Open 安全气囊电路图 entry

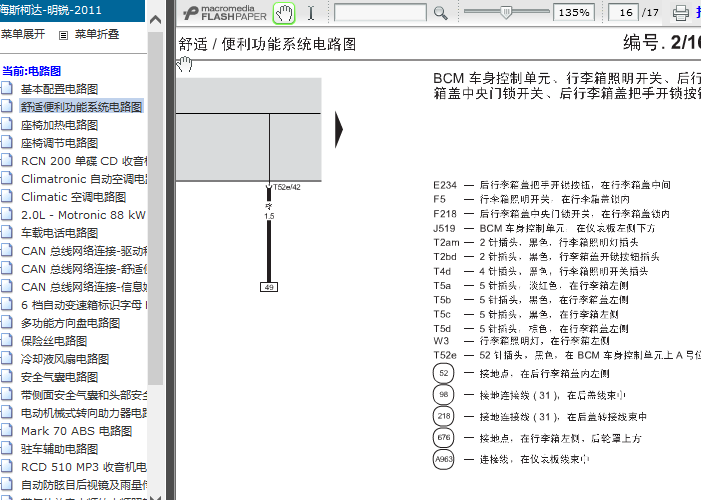pyautogui.click(x=59, y=377)
